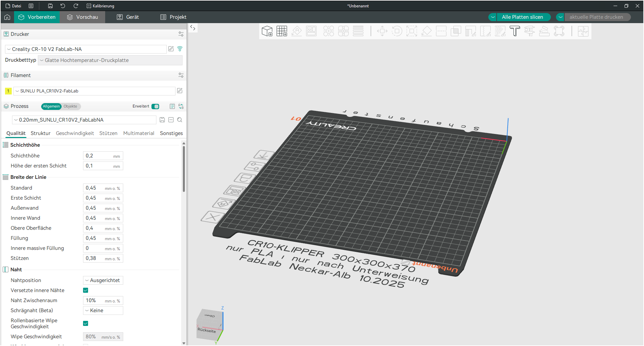Viewport: 644px width, 346px height.
Task: Click the Schichthöhe value field
Action: (x=103, y=156)
